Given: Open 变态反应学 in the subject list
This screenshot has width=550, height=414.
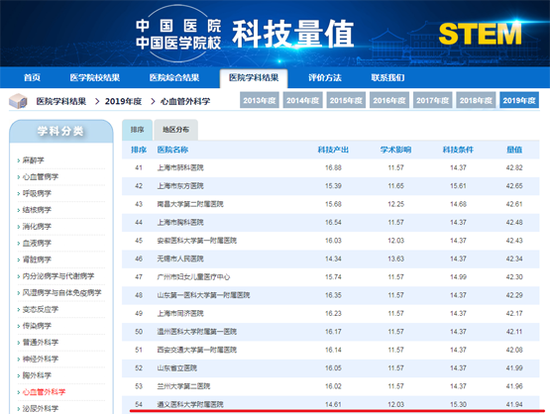Looking at the screenshot, I should [x=40, y=309].
